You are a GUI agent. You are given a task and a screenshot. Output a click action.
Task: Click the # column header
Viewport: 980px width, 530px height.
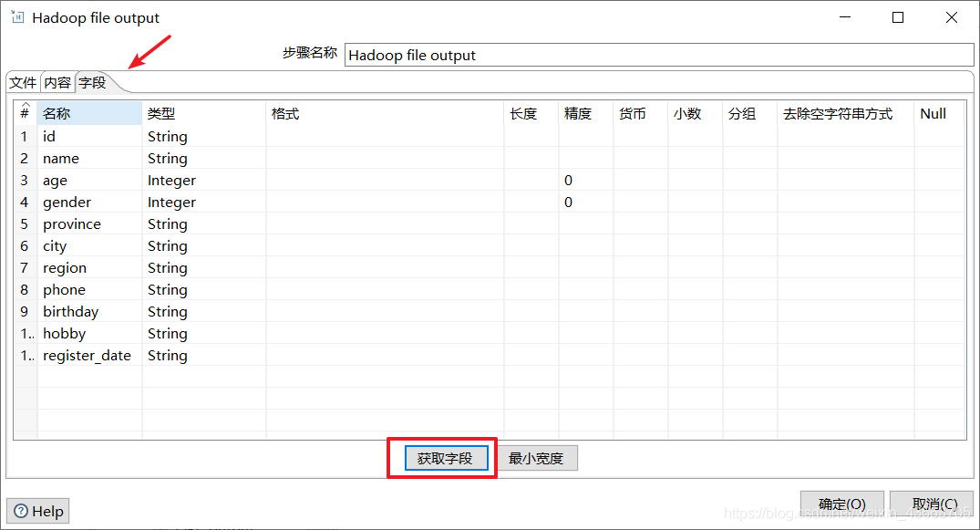(25, 113)
